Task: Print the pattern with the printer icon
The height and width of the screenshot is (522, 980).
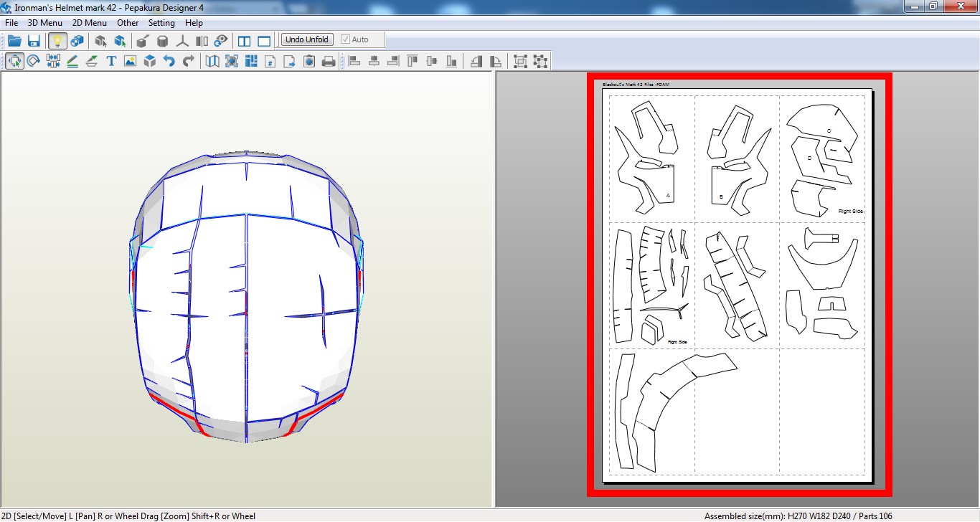Action: coord(329,61)
